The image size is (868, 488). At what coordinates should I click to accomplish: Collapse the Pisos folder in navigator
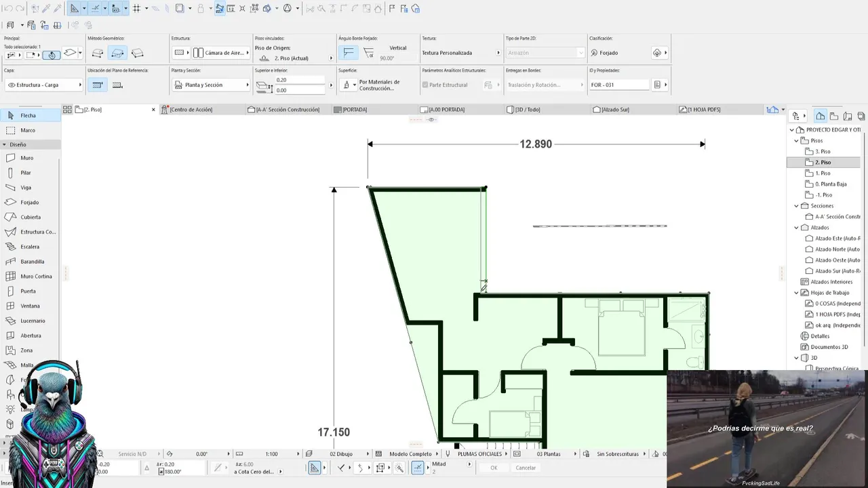pos(797,140)
